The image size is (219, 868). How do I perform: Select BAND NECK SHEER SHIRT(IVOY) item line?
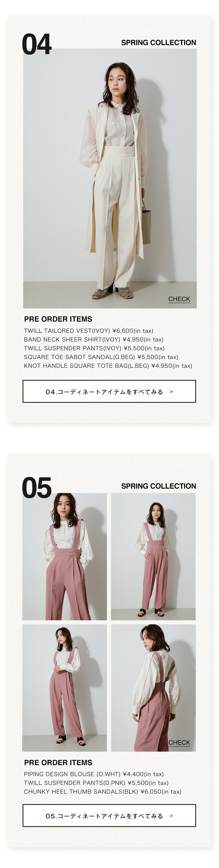click(93, 339)
